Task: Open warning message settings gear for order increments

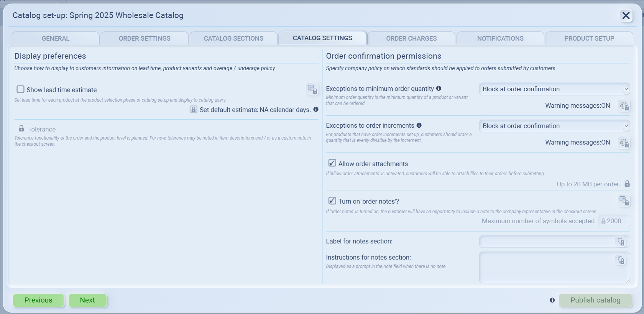Action: [x=624, y=143]
